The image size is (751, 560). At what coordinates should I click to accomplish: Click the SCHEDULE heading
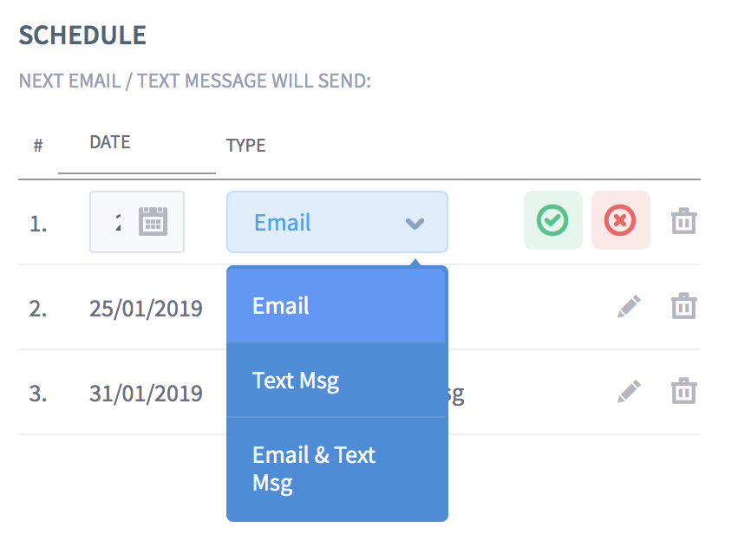coord(82,36)
